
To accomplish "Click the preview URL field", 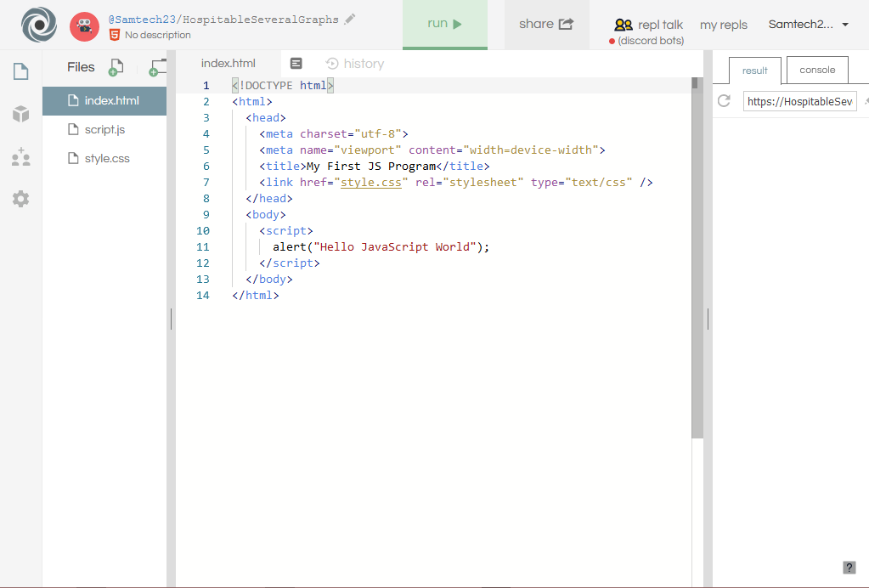I will click(x=799, y=101).
